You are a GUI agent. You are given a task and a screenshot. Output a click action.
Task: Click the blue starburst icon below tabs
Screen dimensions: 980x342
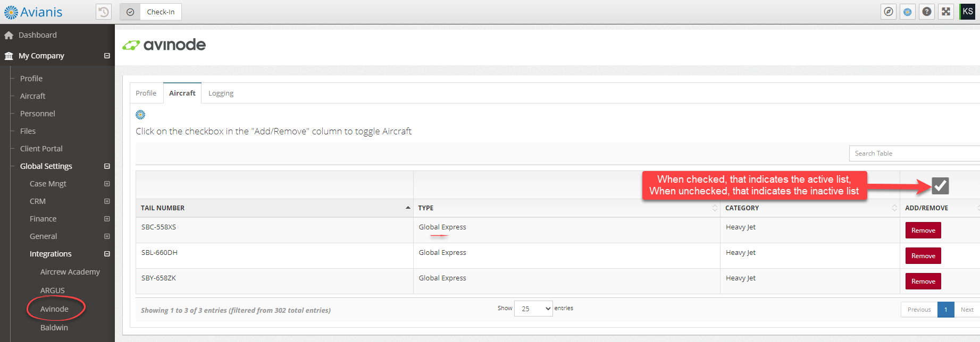tap(140, 115)
